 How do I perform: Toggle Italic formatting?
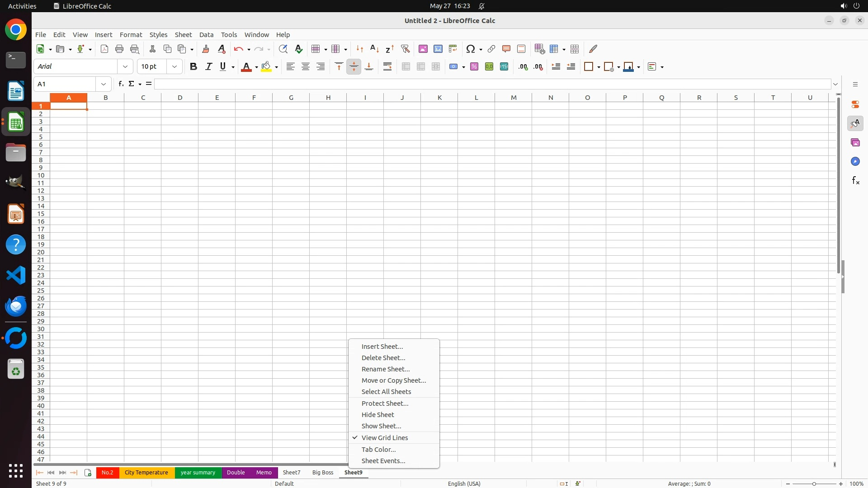pos(208,66)
